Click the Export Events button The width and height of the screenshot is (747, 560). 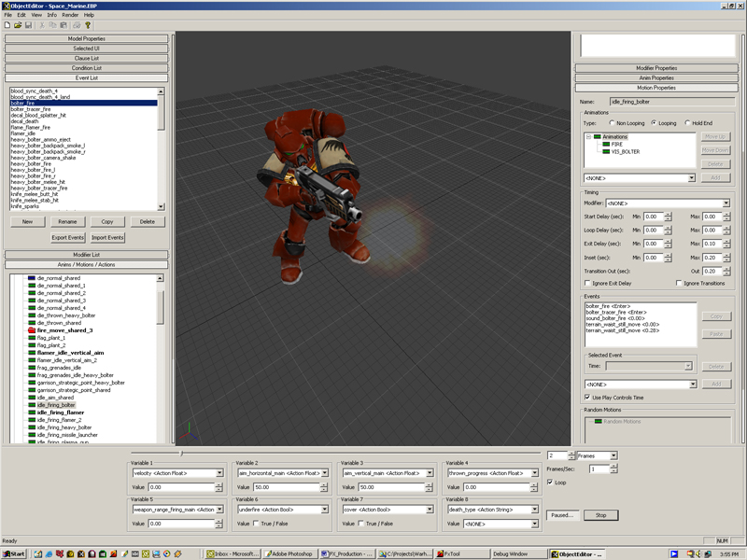click(x=67, y=238)
